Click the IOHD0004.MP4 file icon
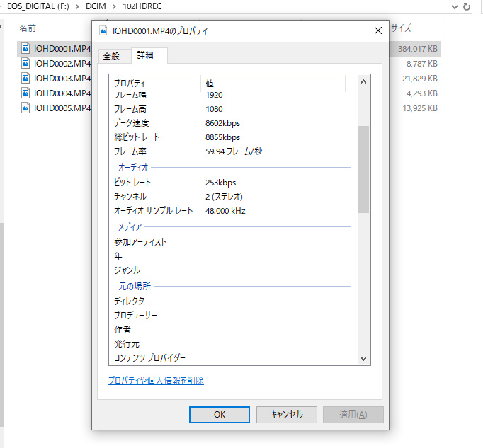Image resolution: width=483 pixels, height=448 pixels. pos(26,93)
